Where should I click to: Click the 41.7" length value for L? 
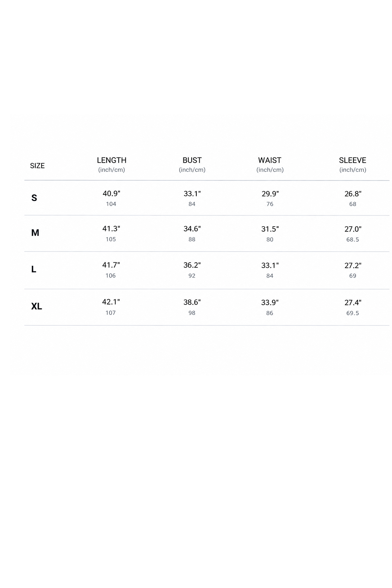pyautogui.click(x=111, y=265)
